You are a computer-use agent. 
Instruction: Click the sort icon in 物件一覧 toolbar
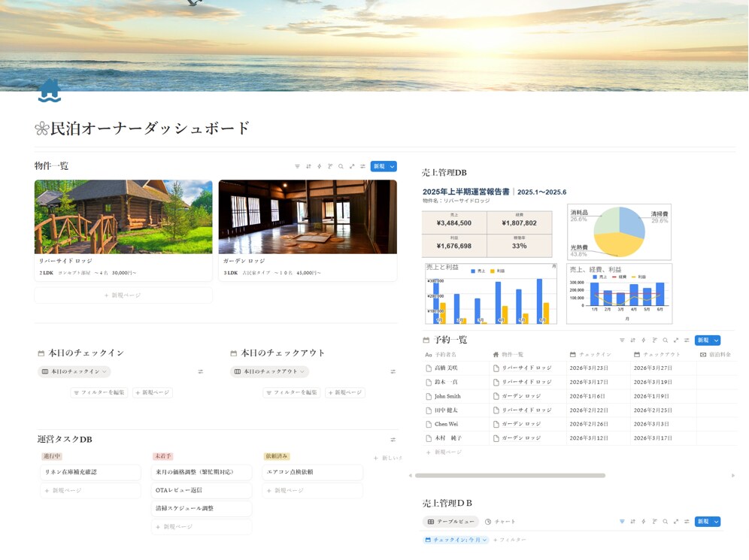click(308, 166)
